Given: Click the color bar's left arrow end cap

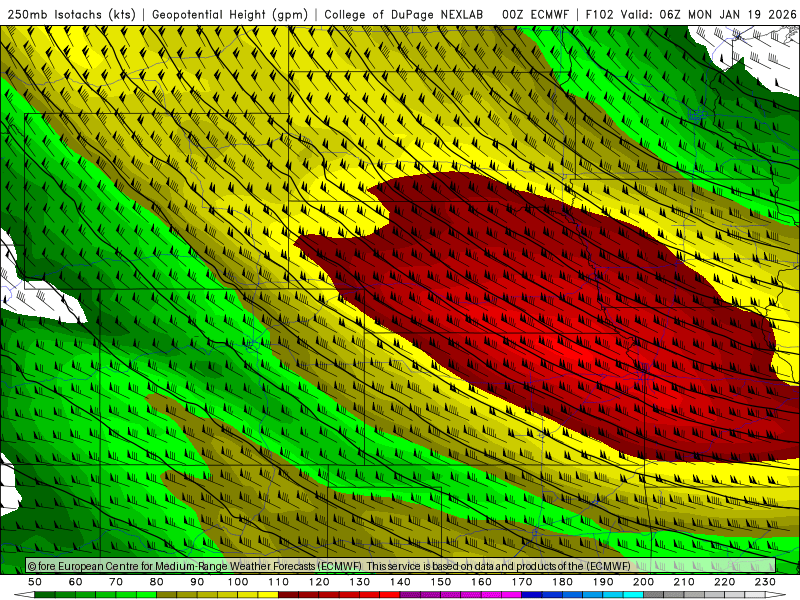Looking at the screenshot, I should point(24,595).
